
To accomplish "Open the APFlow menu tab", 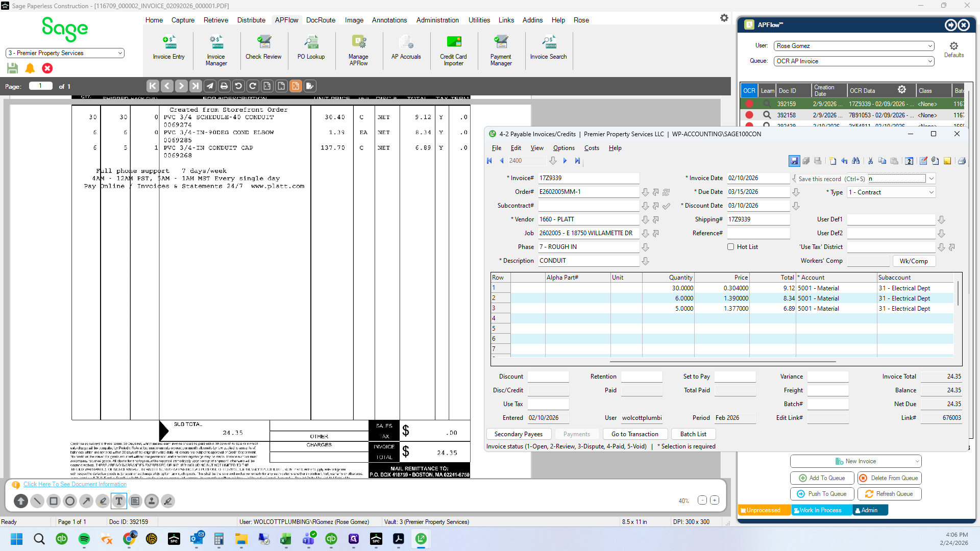I will [286, 20].
